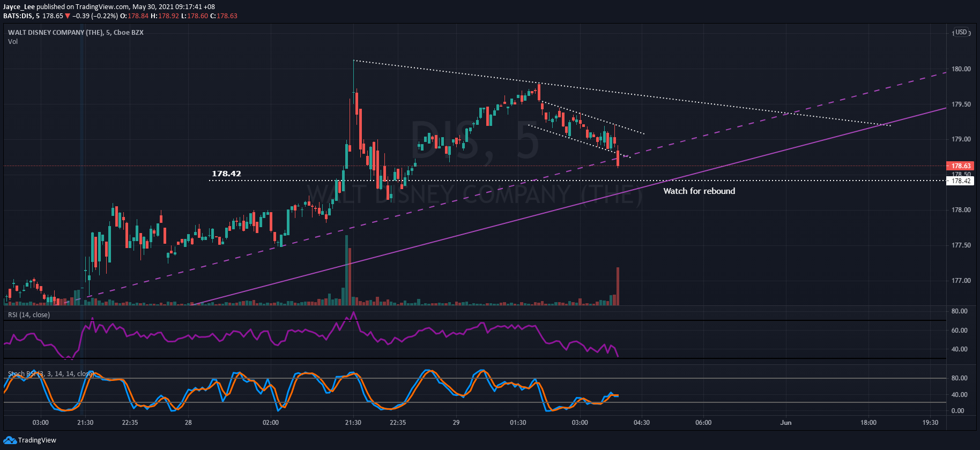
Task: Click the 06:00 time axis label
Action: tap(703, 423)
